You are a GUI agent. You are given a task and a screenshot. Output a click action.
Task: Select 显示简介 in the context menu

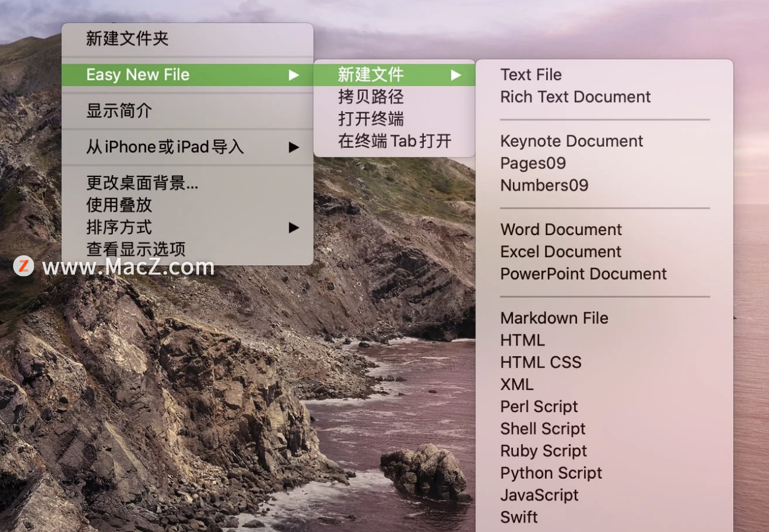[x=187, y=111]
